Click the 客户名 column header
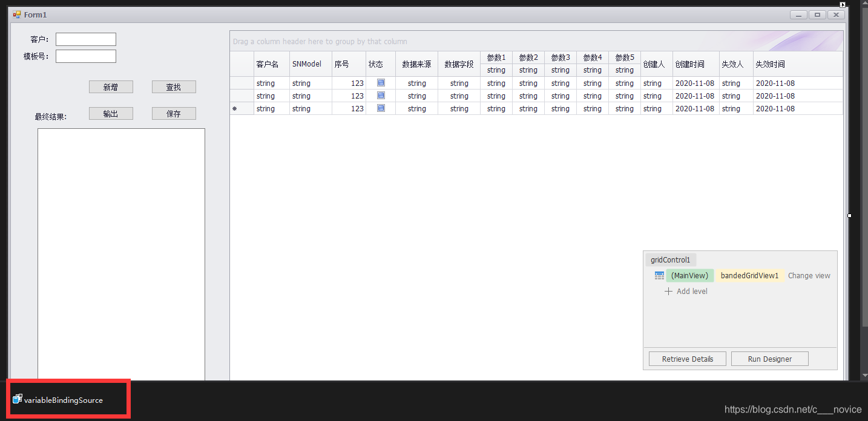The image size is (868, 421). [x=272, y=64]
